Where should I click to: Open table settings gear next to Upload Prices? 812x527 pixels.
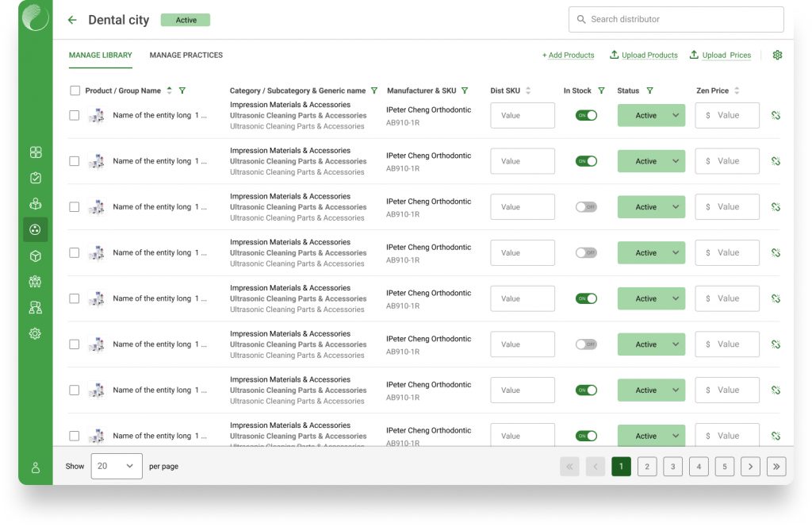click(777, 55)
